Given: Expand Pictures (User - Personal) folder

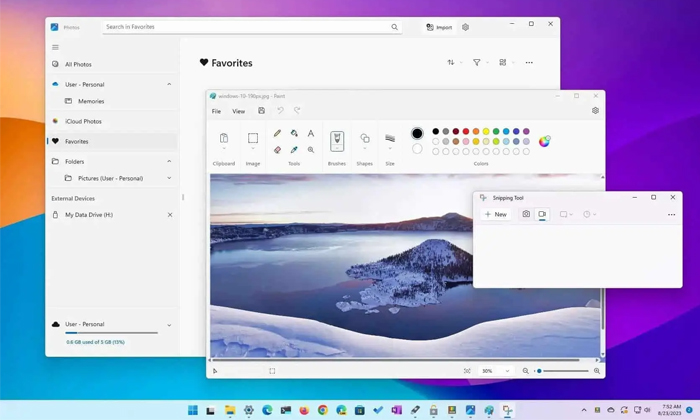Looking at the screenshot, I should (x=169, y=178).
